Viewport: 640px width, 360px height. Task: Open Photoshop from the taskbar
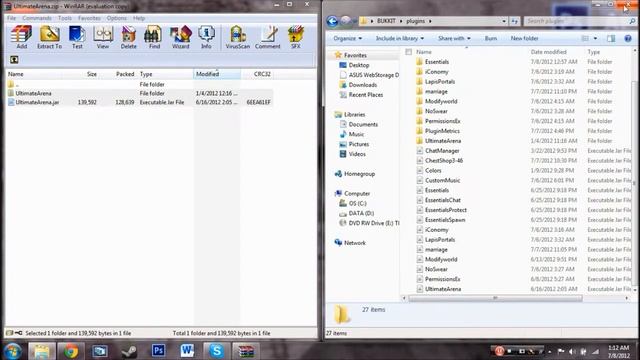(158, 351)
